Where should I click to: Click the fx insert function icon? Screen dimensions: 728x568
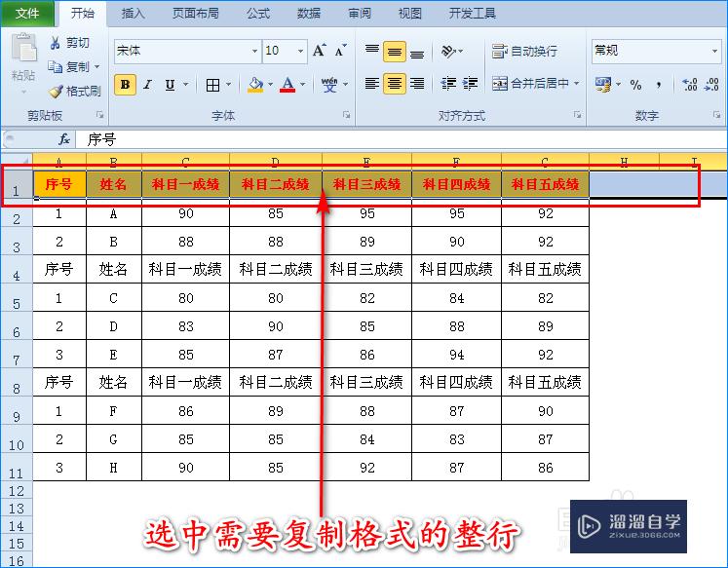[x=64, y=139]
